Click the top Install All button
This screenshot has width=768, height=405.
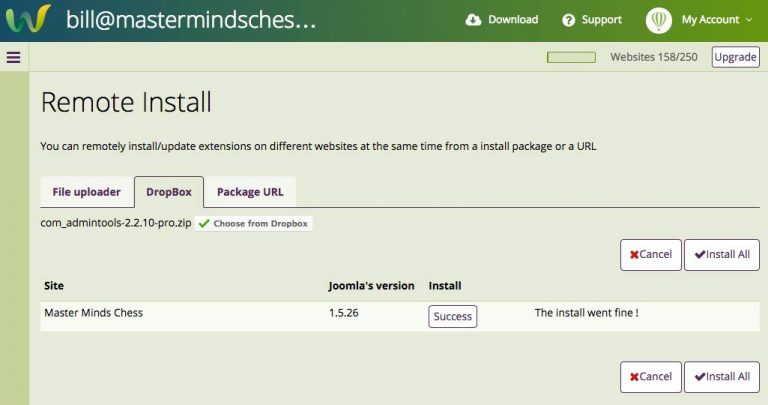(722, 255)
